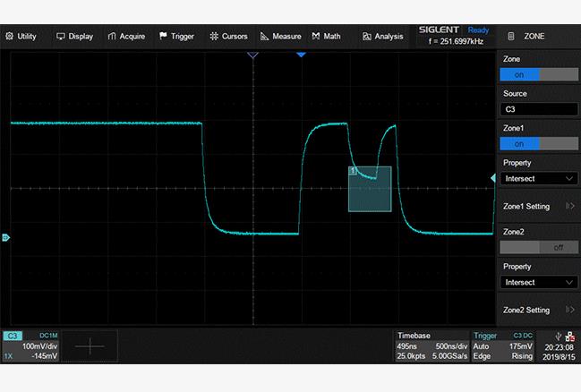The height and width of the screenshot is (392, 581).
Task: Toggle the main Zone on switch
Action: tap(539, 75)
